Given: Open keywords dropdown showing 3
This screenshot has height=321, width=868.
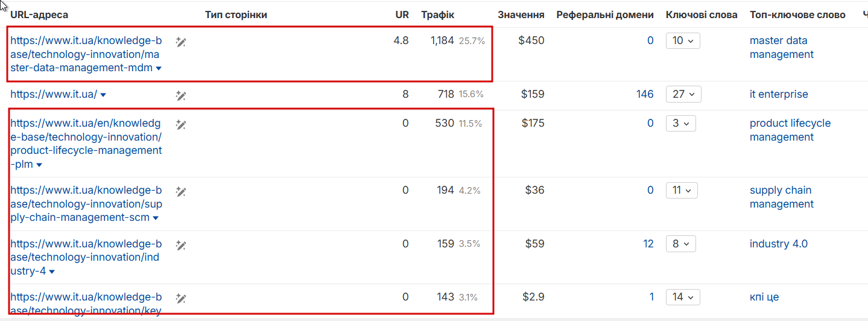Looking at the screenshot, I should point(680,123).
